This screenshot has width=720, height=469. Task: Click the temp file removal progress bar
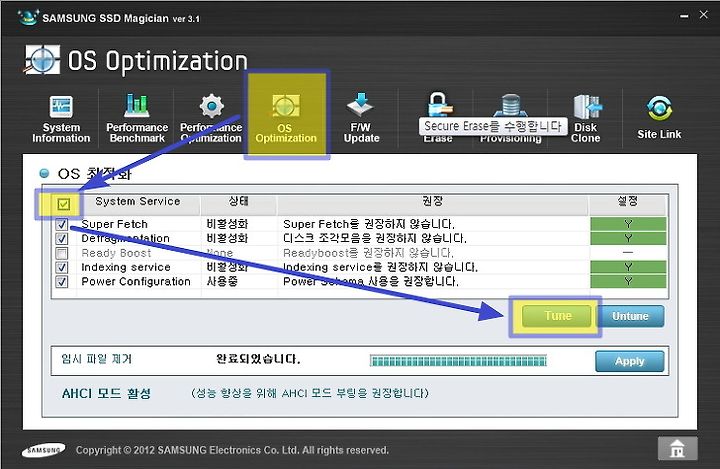point(458,361)
